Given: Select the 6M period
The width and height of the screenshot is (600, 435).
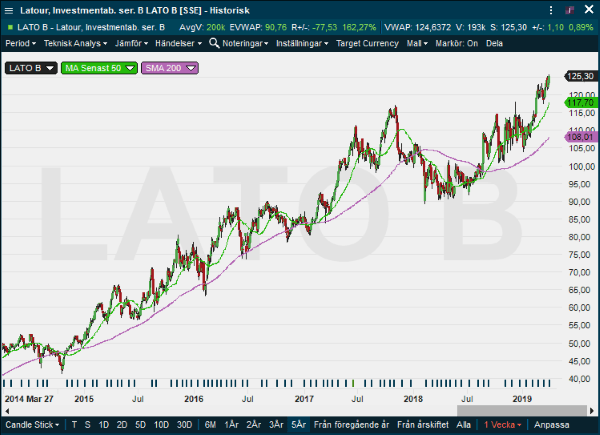Looking at the screenshot, I should pyautogui.click(x=210, y=425).
